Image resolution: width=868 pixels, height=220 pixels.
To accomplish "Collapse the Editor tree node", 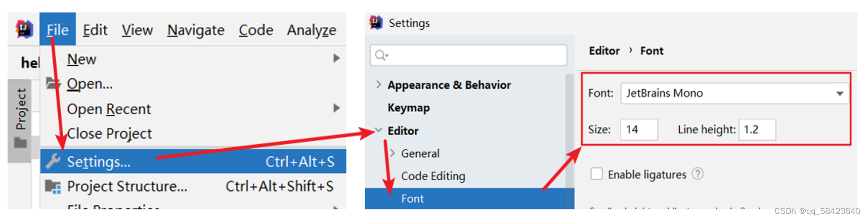I will pyautogui.click(x=378, y=130).
